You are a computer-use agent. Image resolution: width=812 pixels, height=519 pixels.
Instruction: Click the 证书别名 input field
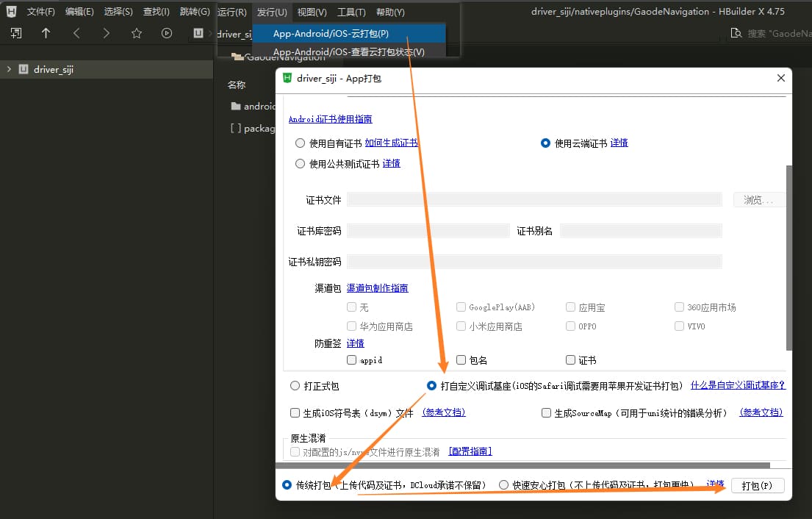coord(641,231)
